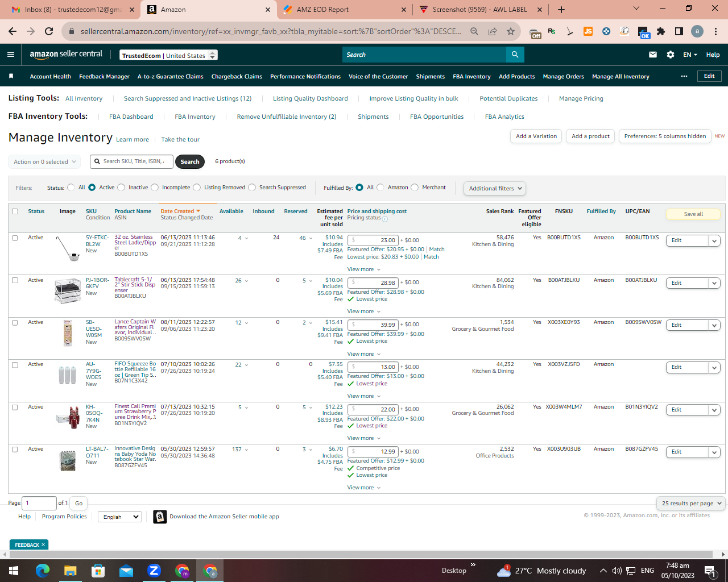Select the Search Suppressed radio button
Image resolution: width=728 pixels, height=582 pixels.
[x=252, y=188]
